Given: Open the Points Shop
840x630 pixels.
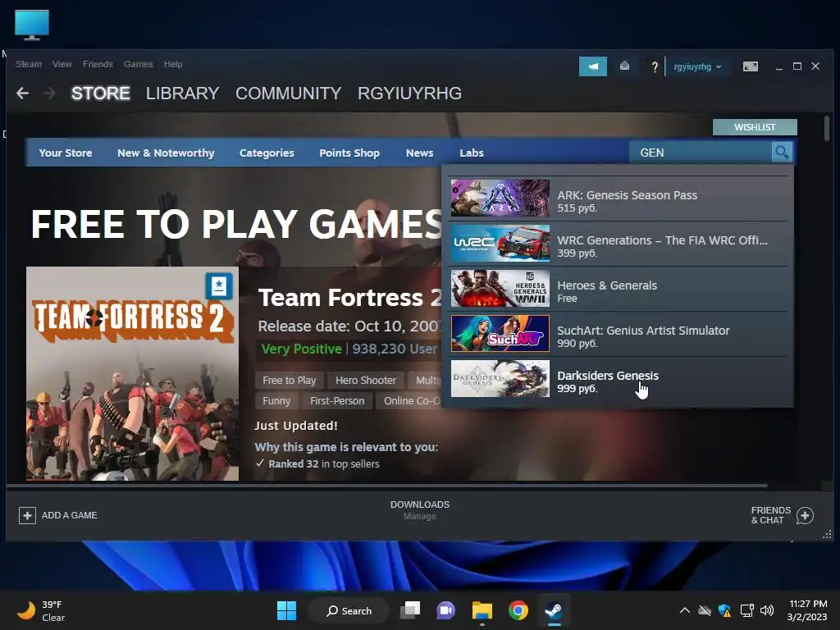Looking at the screenshot, I should pyautogui.click(x=349, y=153).
